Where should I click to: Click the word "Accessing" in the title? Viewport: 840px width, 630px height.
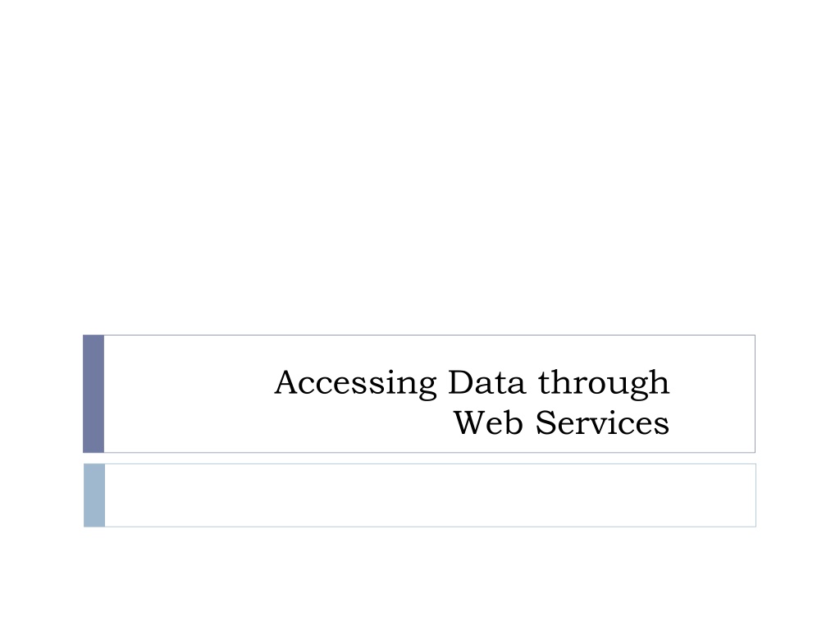(356, 384)
